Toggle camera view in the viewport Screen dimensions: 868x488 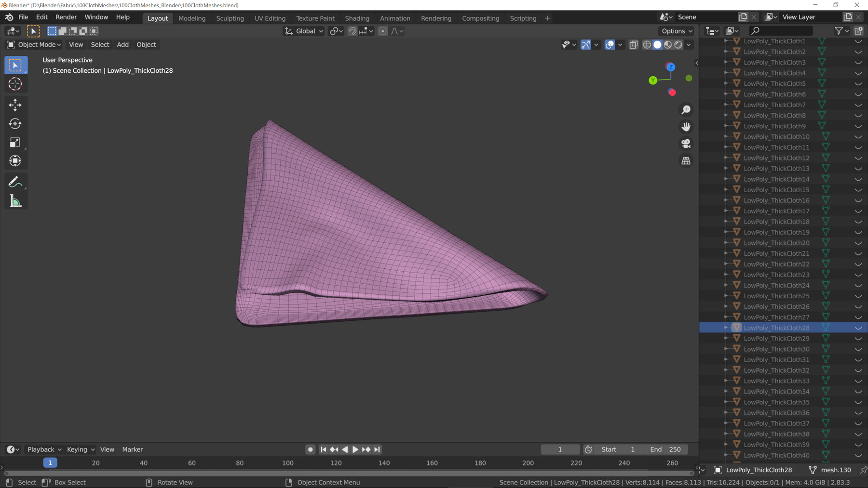[x=686, y=144]
